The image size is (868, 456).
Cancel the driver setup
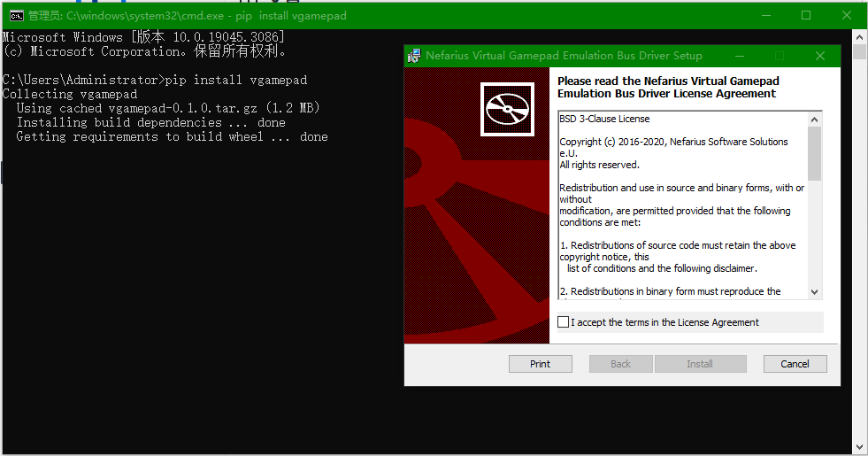795,364
